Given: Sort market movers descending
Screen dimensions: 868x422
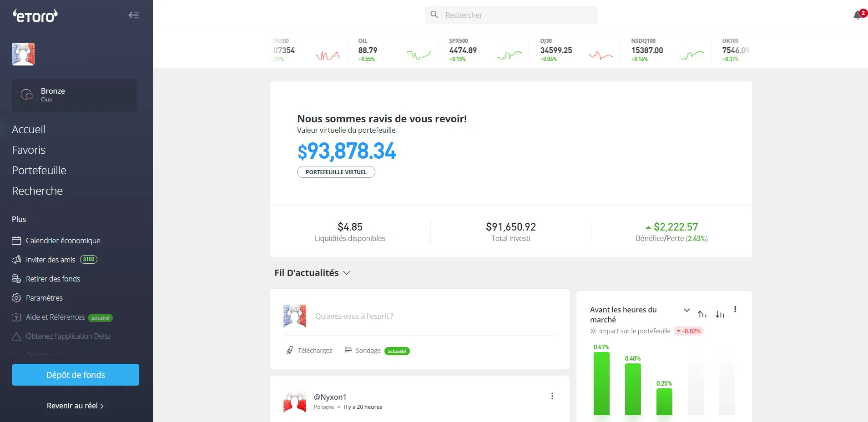Looking at the screenshot, I should click(x=720, y=314).
